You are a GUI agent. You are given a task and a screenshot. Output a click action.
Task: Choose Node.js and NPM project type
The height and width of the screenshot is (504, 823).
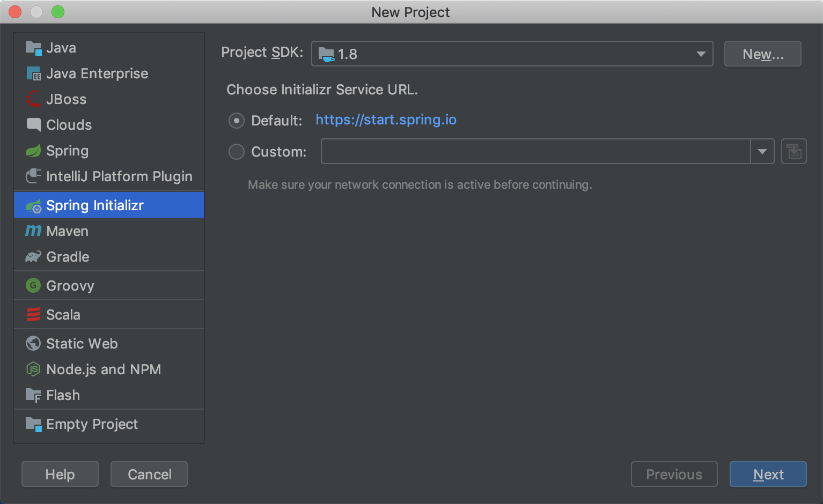click(109, 369)
